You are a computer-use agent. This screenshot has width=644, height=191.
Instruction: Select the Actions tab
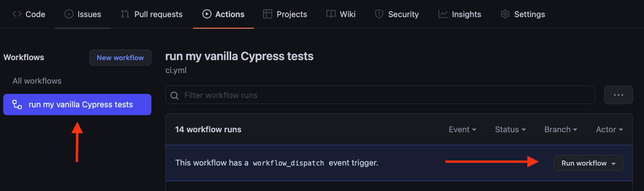click(x=223, y=14)
